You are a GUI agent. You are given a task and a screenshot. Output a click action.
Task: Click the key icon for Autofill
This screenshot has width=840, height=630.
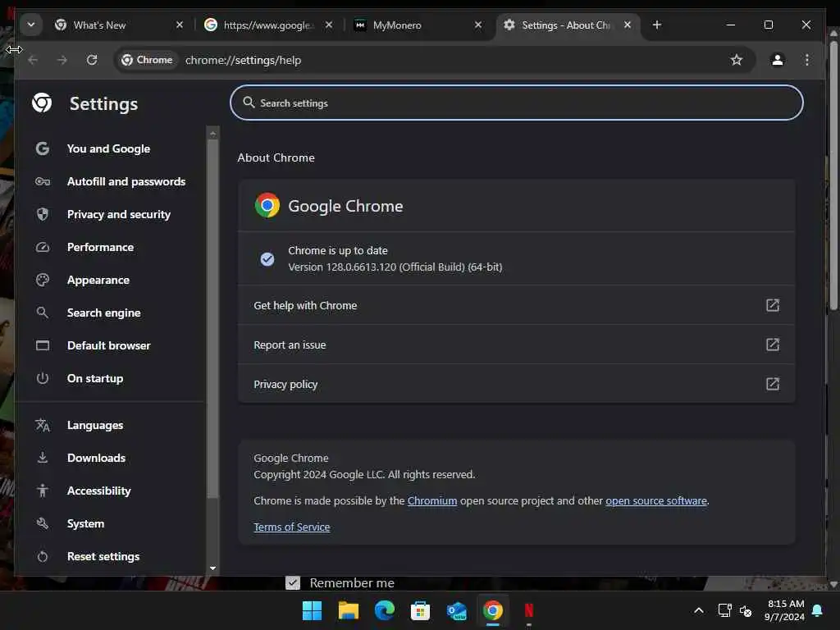point(43,181)
